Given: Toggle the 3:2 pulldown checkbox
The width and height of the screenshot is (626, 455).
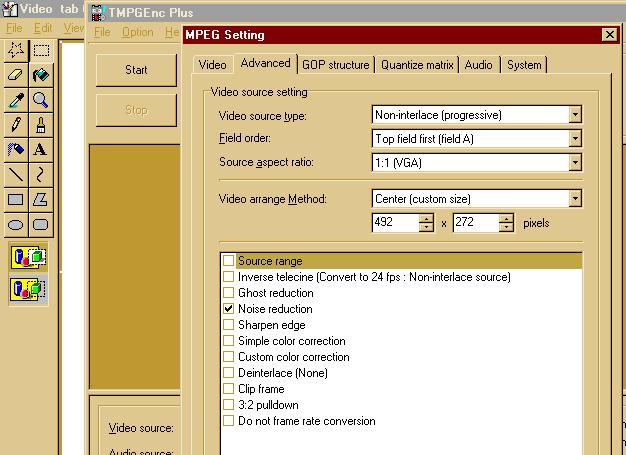Looking at the screenshot, I should (x=228, y=405).
